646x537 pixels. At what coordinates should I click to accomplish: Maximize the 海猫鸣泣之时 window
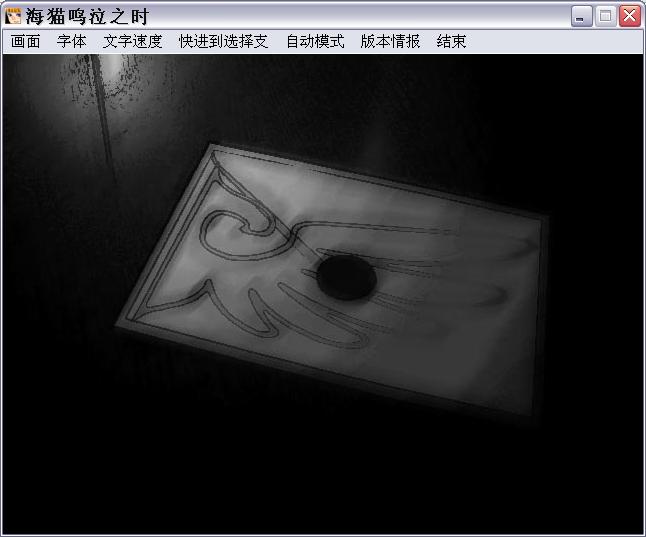[605, 16]
